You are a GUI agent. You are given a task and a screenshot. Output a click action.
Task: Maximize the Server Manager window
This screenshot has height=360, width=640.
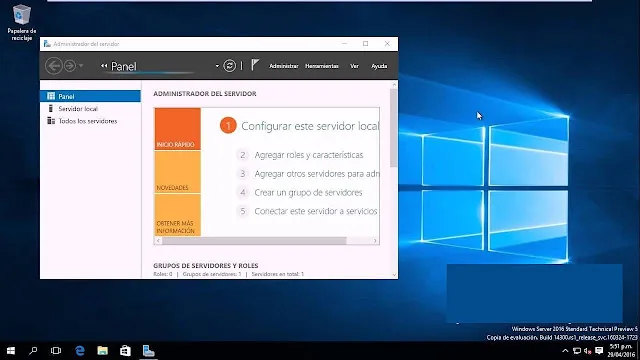tap(366, 44)
